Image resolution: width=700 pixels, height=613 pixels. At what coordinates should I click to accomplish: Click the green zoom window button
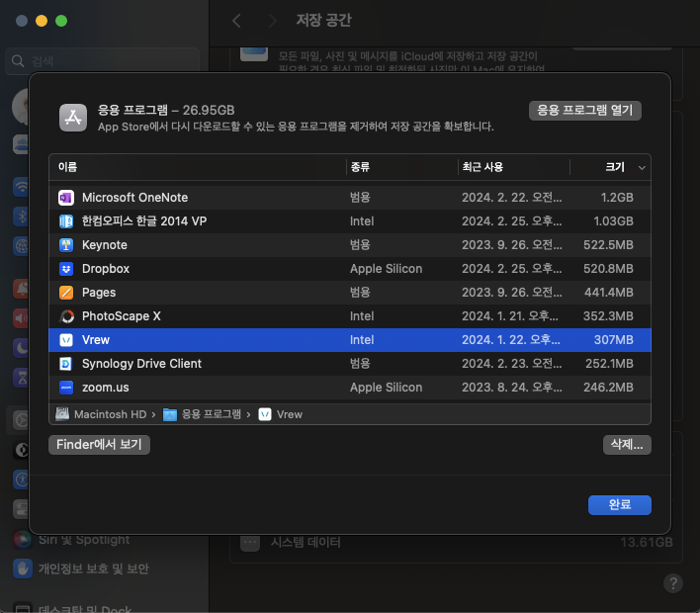(61, 21)
